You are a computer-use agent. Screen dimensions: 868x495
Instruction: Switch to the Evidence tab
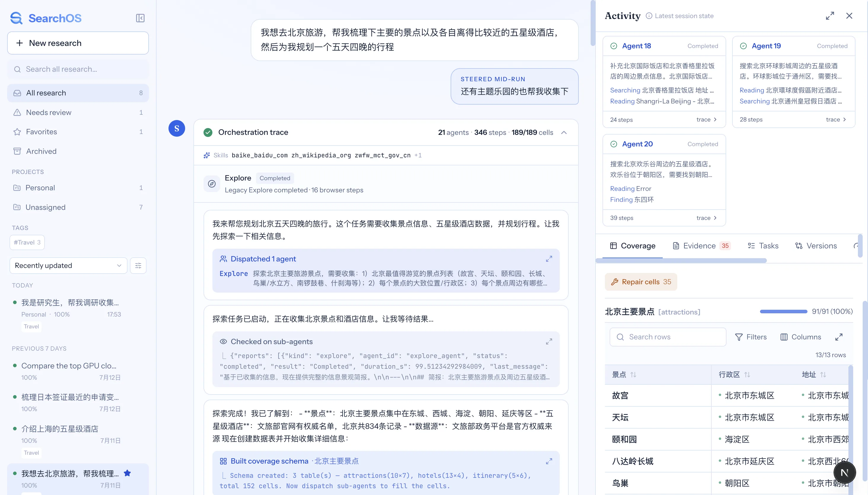pyautogui.click(x=701, y=246)
